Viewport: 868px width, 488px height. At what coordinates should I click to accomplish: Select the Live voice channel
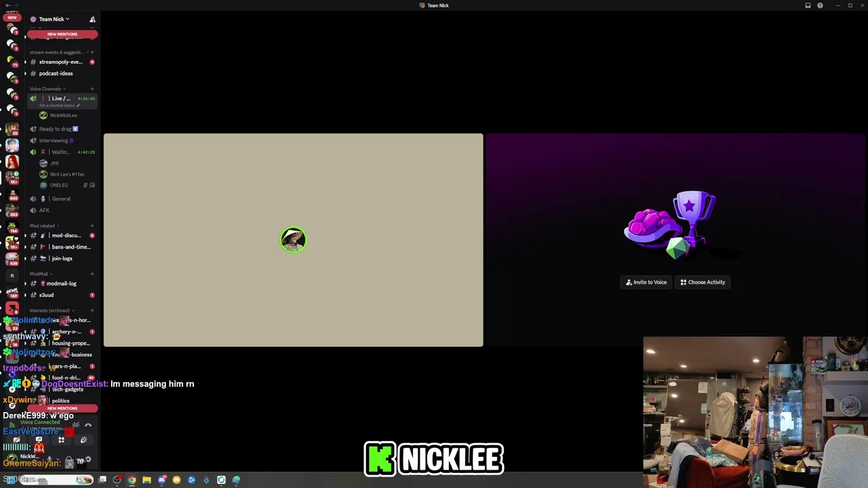point(62,100)
